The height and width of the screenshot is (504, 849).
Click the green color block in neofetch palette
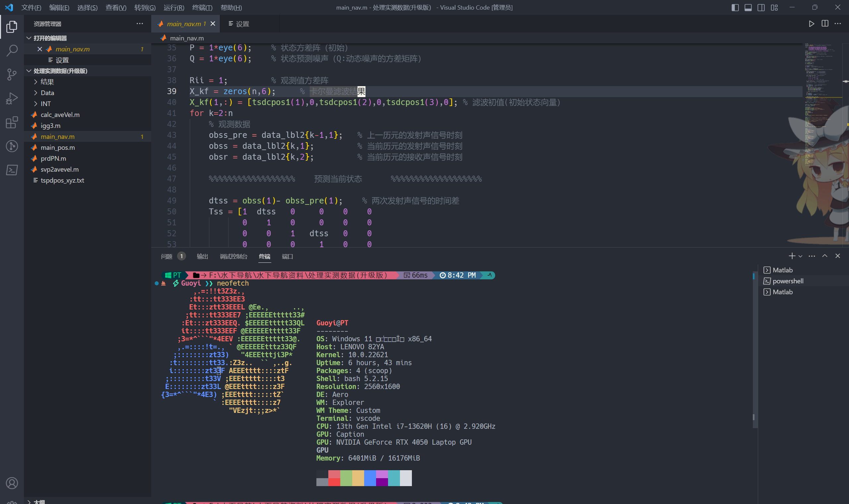[346, 478]
